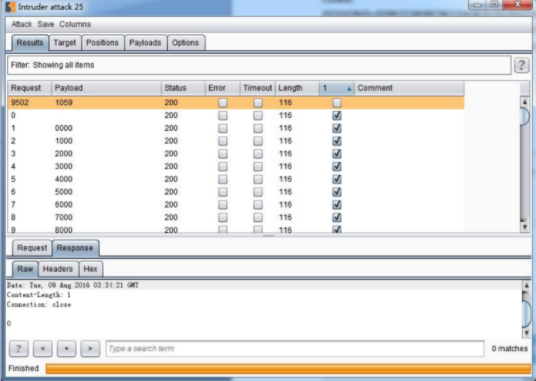Click the Content-Length line in response
The width and height of the screenshot is (536, 381).
tap(39, 295)
